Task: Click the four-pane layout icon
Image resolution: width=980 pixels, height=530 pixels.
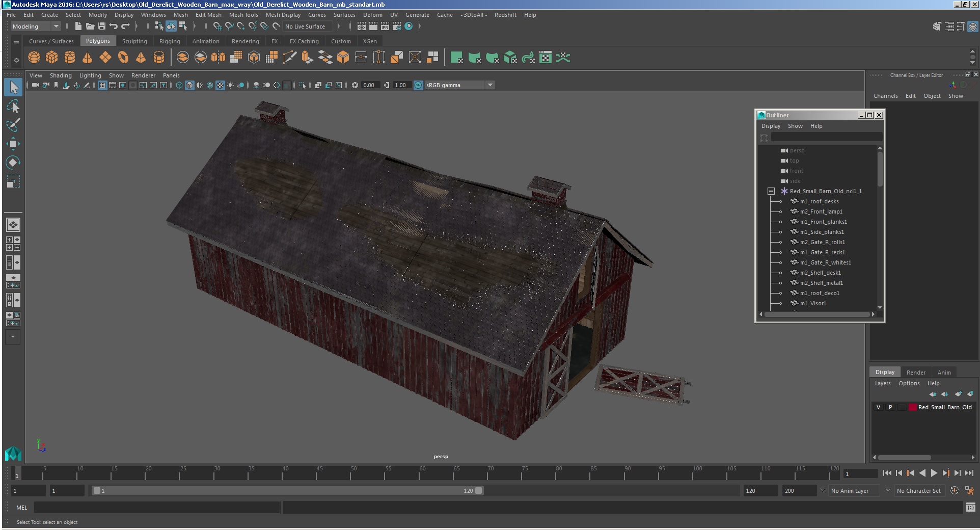Action: pyautogui.click(x=13, y=244)
